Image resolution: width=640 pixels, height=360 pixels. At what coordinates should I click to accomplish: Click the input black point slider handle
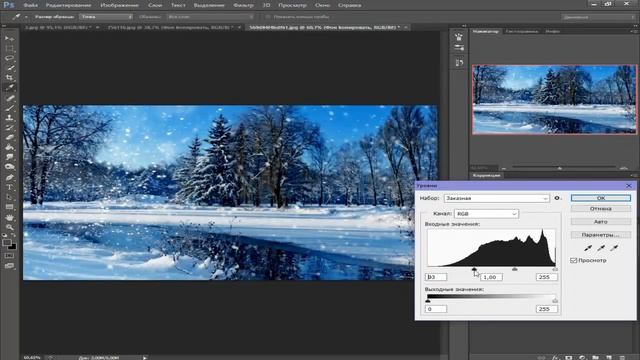point(474,269)
